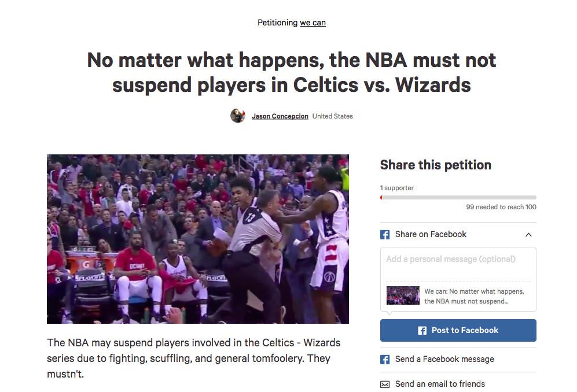The width and height of the screenshot is (577, 392).
Task: Click the supporter progress bar
Action: 458,198
